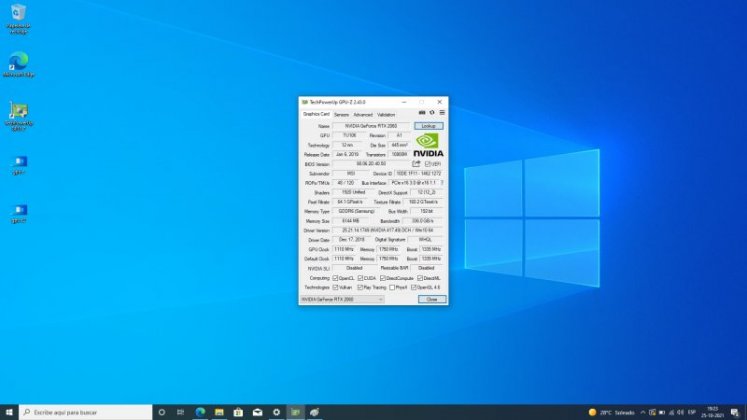
Task: Click the Release Date value Jan 6, 2019
Action: (347, 154)
